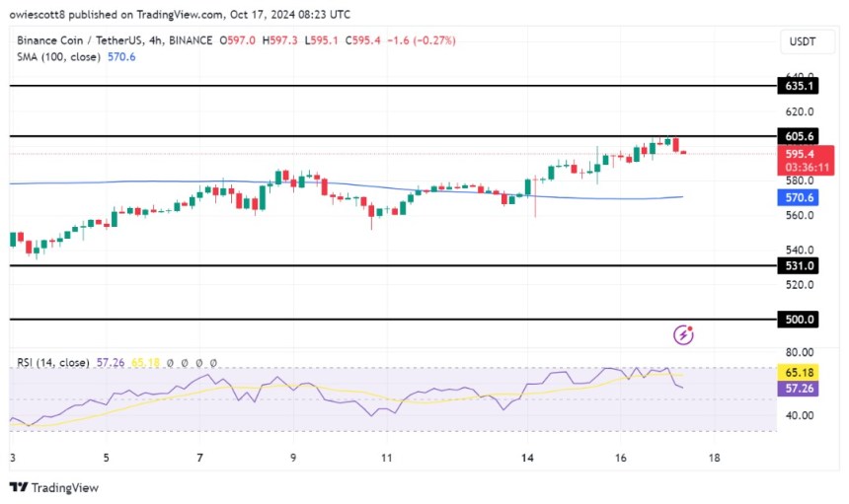Click the TradingView logo at bottom left
Image resolution: width=849 pixels, height=504 pixels.
(53, 487)
